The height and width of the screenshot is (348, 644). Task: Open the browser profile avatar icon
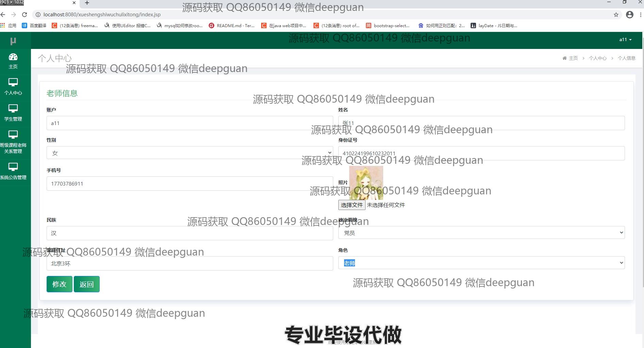629,15
